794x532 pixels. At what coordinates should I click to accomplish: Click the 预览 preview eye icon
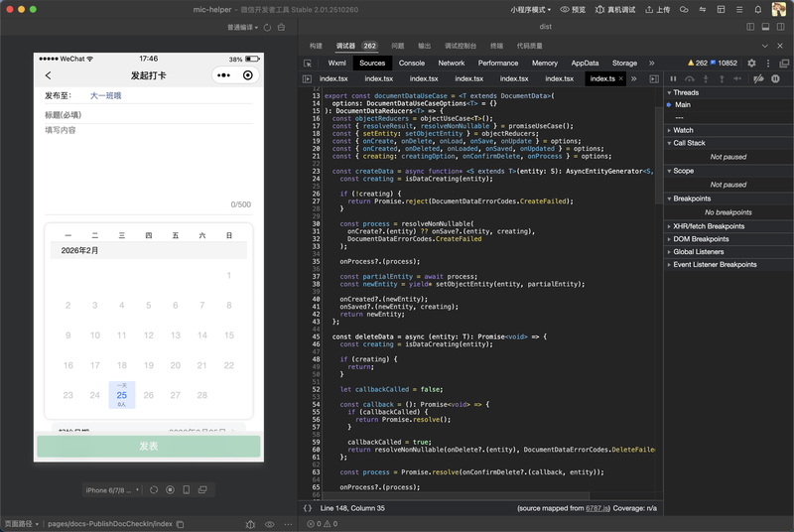pos(565,9)
